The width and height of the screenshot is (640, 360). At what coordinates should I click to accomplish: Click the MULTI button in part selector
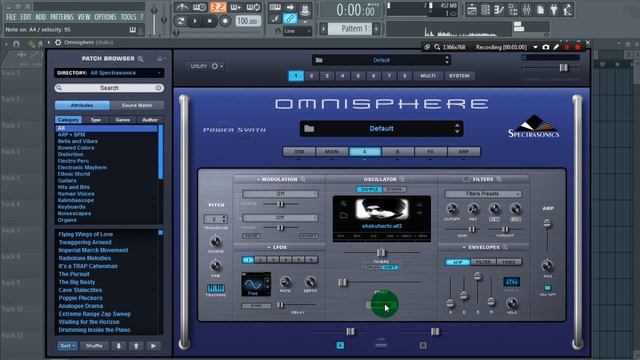(x=428, y=76)
